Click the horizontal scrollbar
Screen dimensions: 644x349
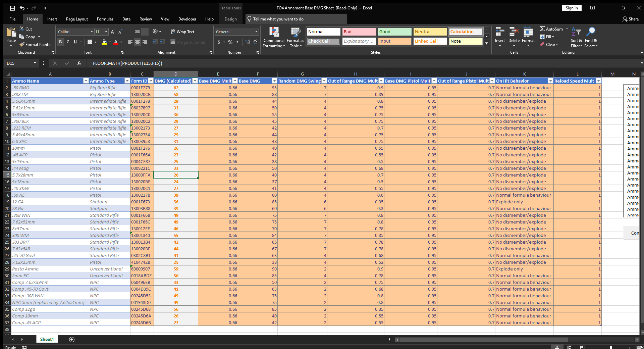(483, 340)
